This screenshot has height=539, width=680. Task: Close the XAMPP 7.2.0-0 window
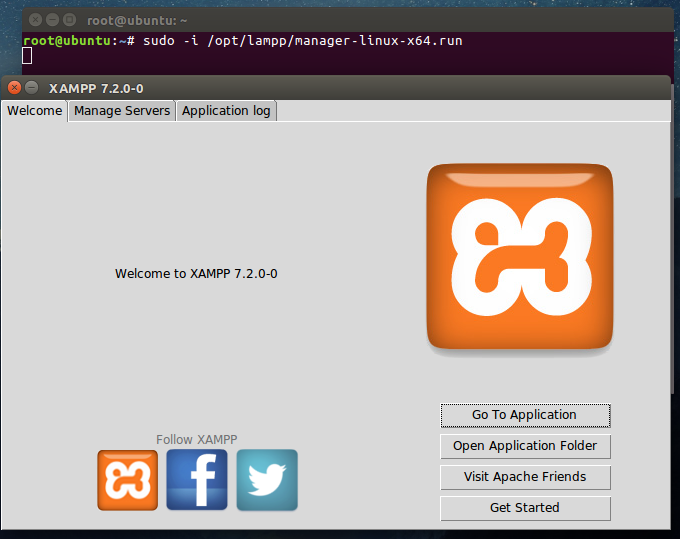pos(14,88)
